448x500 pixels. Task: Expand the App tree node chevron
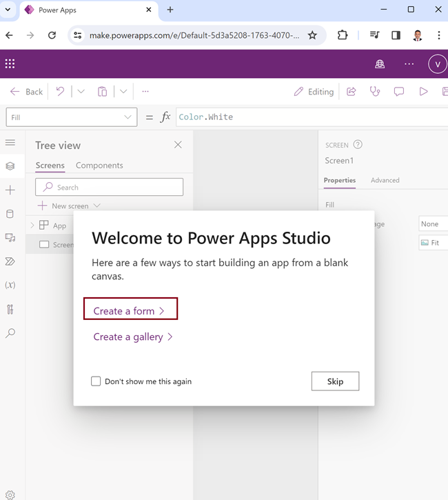click(x=32, y=226)
